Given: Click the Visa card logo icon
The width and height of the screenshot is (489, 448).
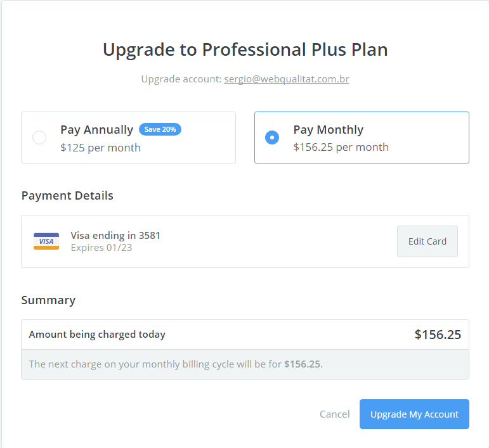Looking at the screenshot, I should coord(46,241).
